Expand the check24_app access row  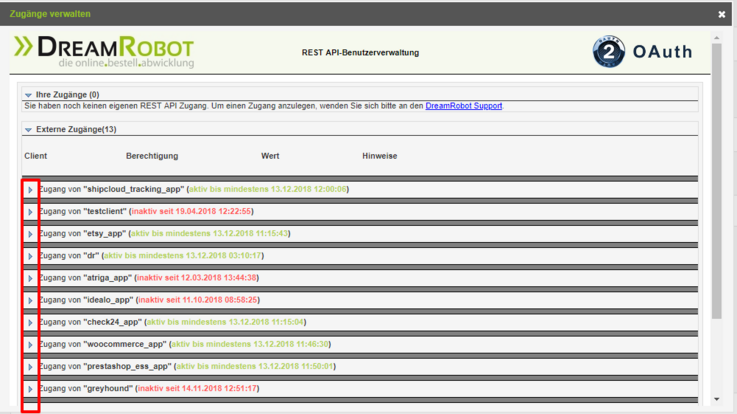click(30, 322)
